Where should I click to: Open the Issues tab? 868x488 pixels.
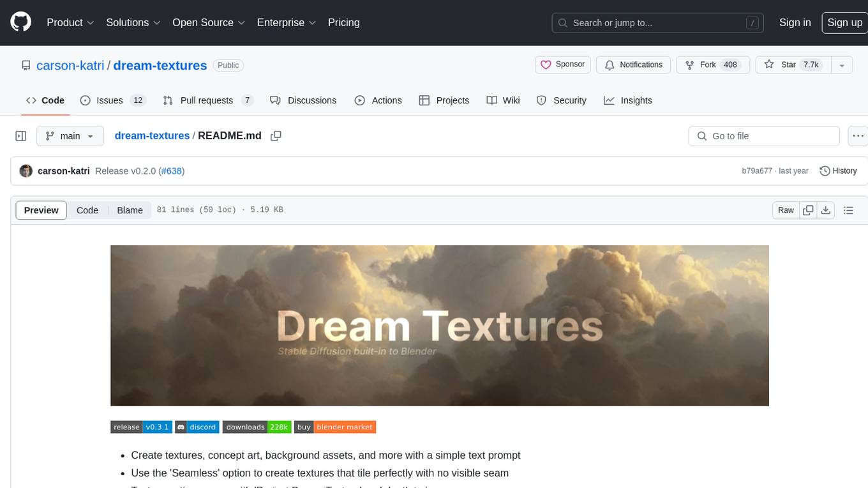[x=113, y=100]
